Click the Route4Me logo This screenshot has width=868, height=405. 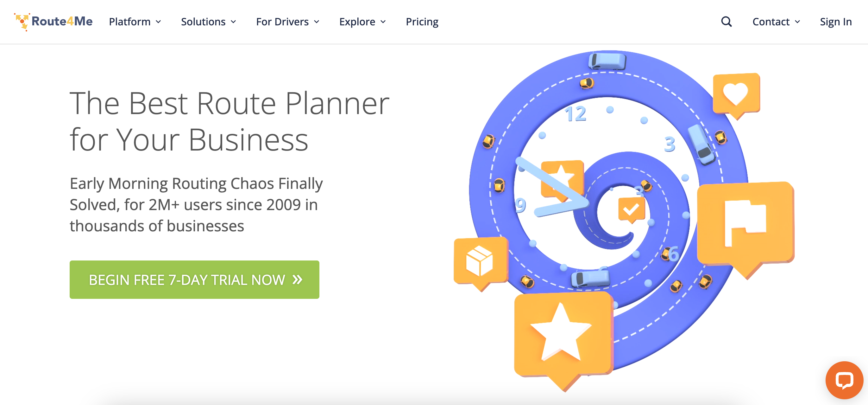pos(53,22)
